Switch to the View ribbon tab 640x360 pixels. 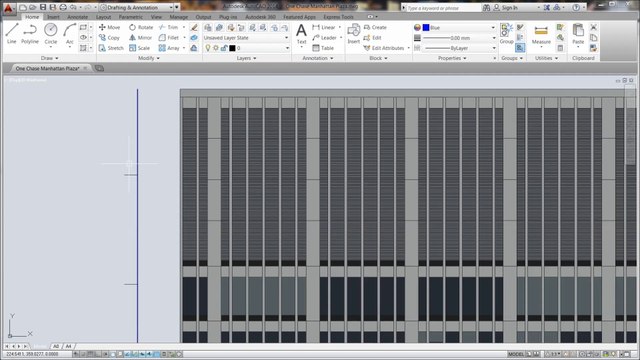(156, 17)
